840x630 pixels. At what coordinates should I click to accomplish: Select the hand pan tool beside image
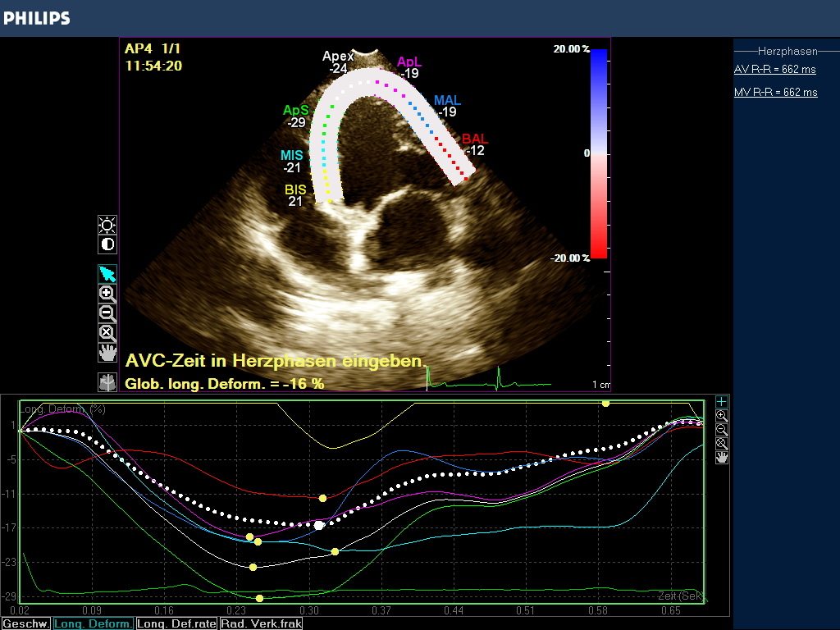point(107,353)
